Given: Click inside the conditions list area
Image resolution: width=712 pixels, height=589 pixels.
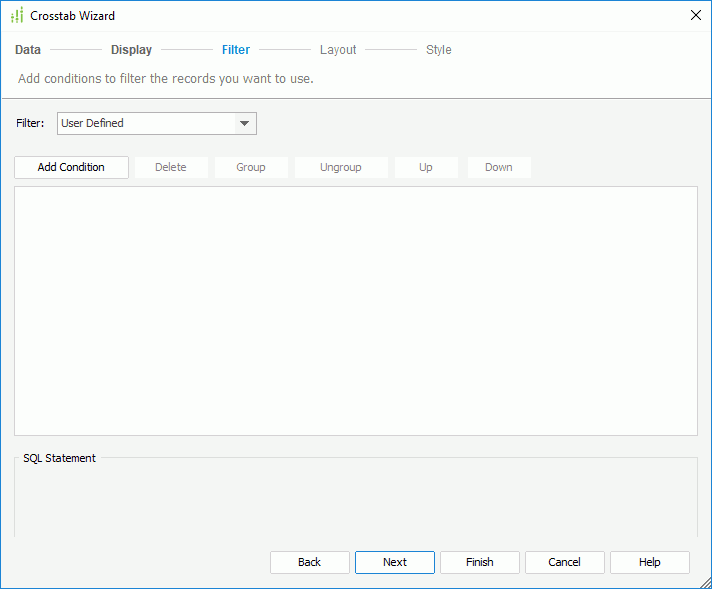Looking at the screenshot, I should [356, 311].
